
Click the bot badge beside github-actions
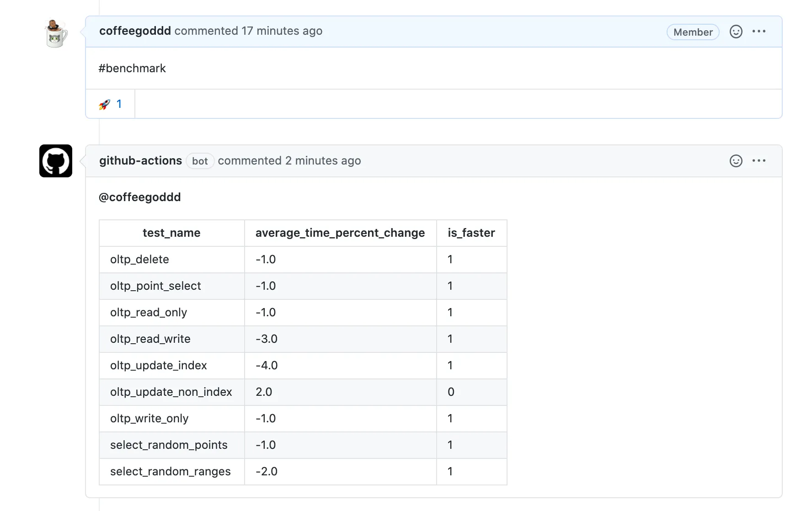[200, 161]
